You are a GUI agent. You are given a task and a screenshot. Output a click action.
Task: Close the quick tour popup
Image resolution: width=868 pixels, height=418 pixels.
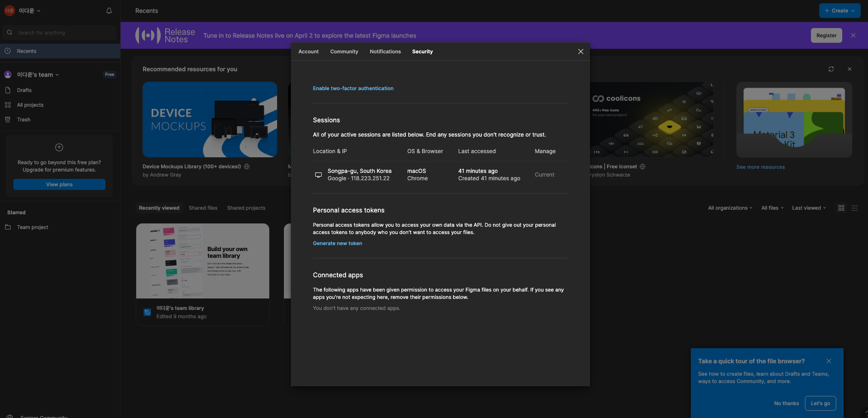829,361
